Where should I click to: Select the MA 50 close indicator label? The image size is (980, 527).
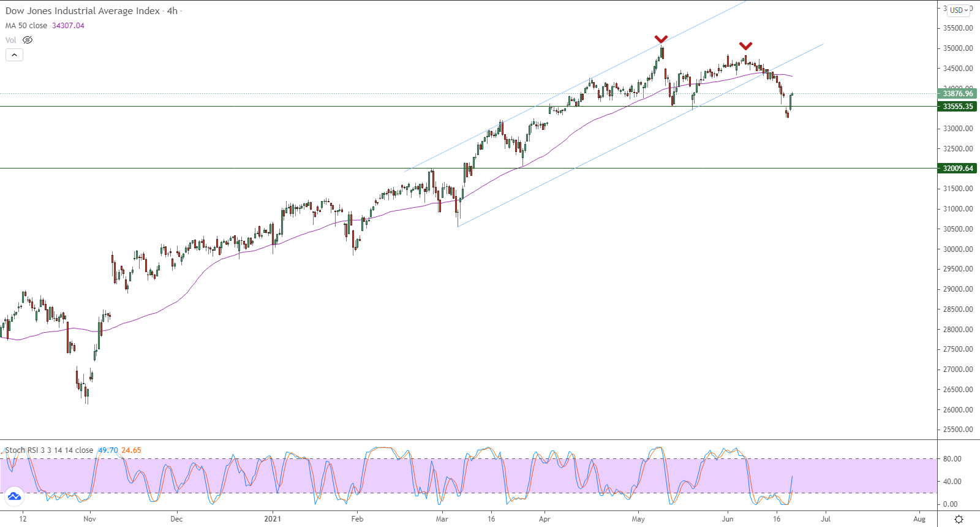[26, 26]
